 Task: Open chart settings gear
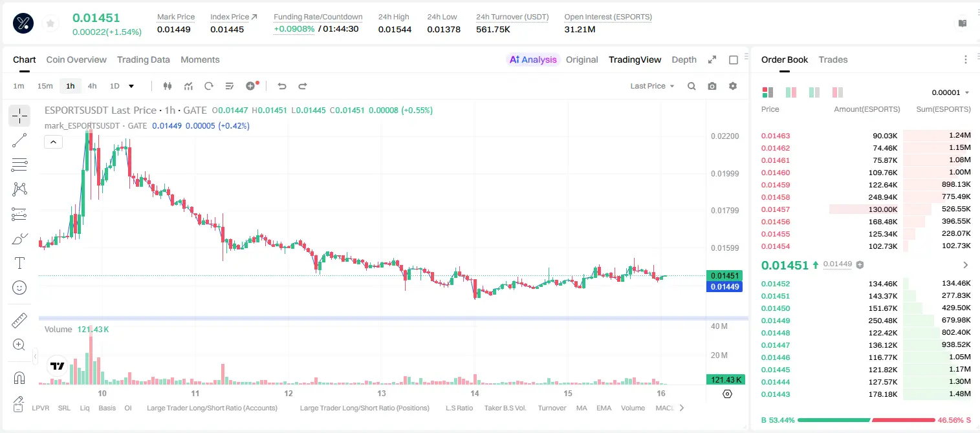[733, 86]
